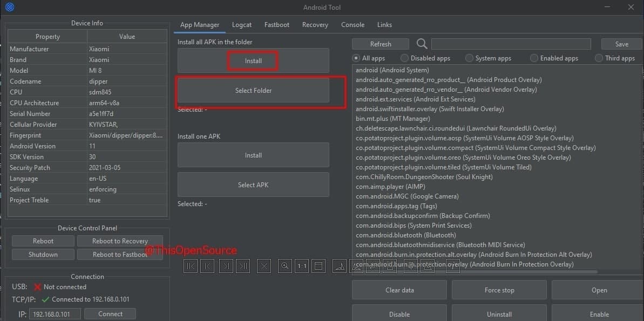Viewport: 644px width, 321px height.
Task: Click the Connect button
Action: pyautogui.click(x=110, y=314)
